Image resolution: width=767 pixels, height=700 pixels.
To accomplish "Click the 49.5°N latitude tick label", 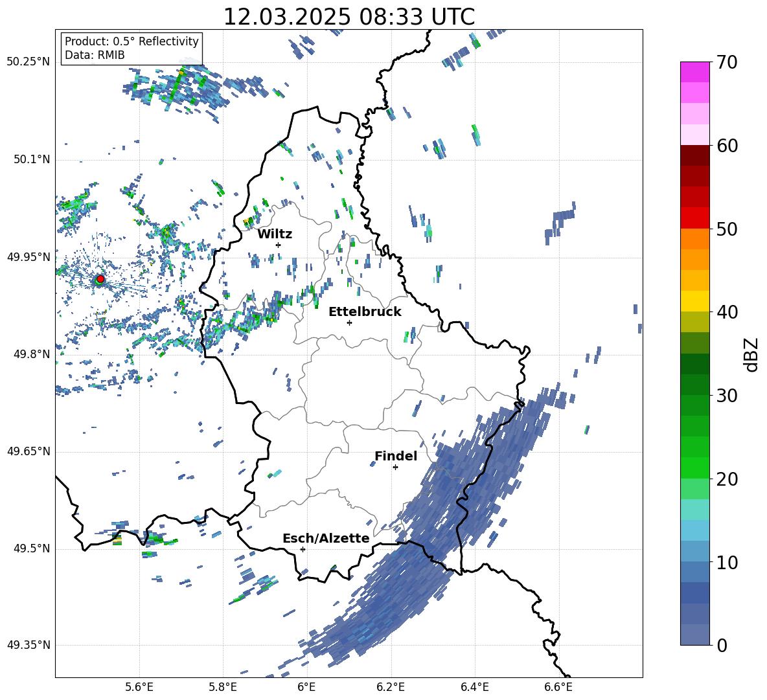I will tap(31, 549).
